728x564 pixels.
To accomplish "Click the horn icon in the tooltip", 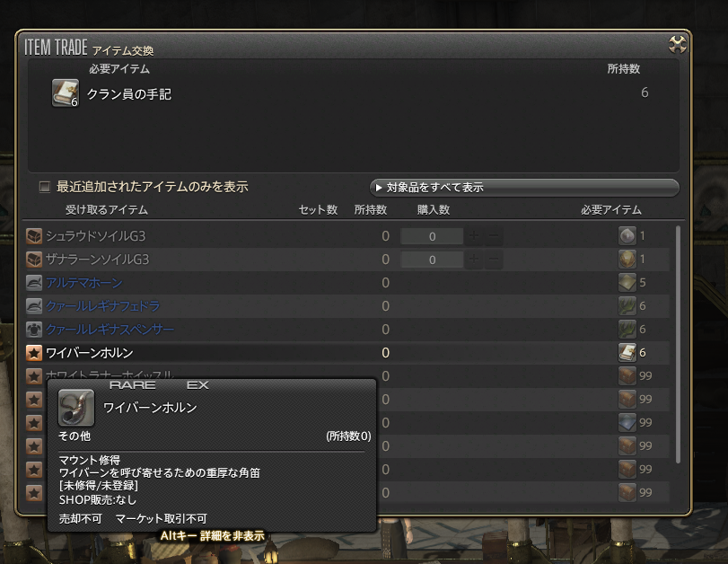I will [x=76, y=408].
